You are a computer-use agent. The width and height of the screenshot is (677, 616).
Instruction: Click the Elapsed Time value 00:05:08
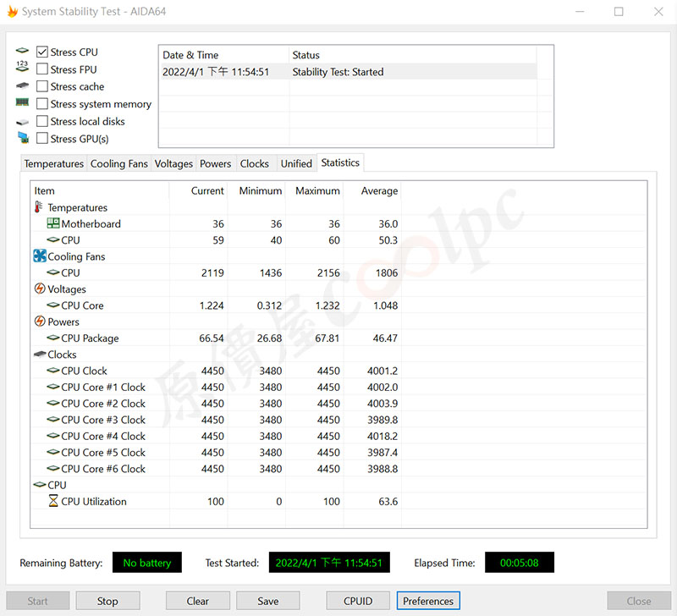tap(520, 563)
